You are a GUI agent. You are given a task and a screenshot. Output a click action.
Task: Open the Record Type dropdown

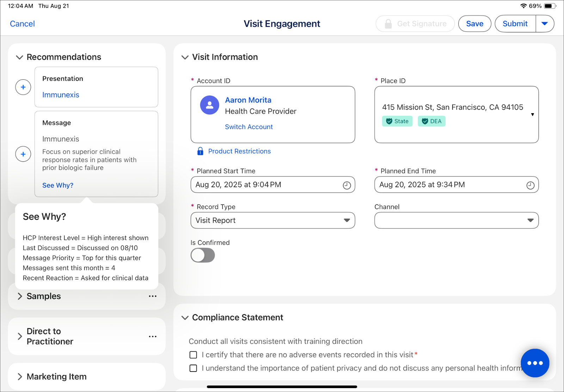273,220
